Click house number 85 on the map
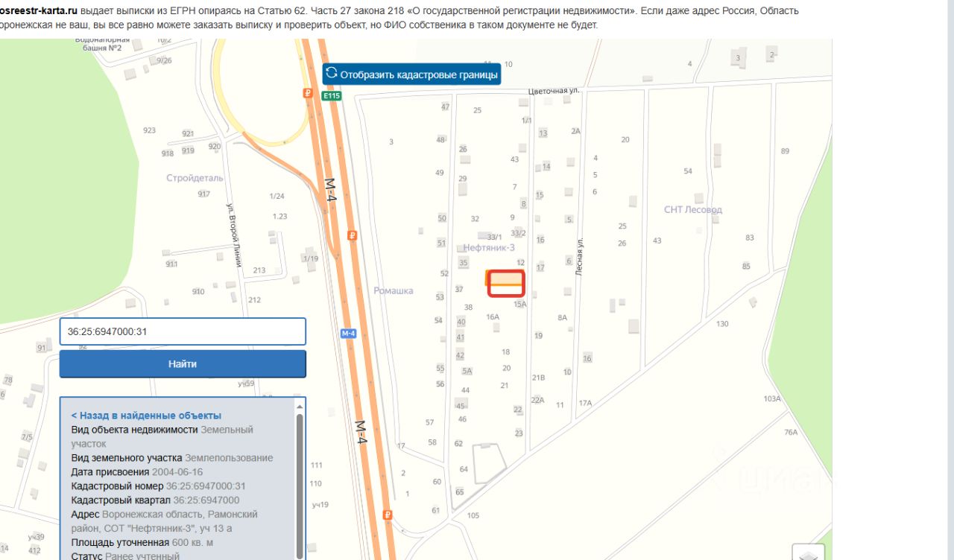Image resolution: width=954 pixels, height=560 pixels. [746, 267]
